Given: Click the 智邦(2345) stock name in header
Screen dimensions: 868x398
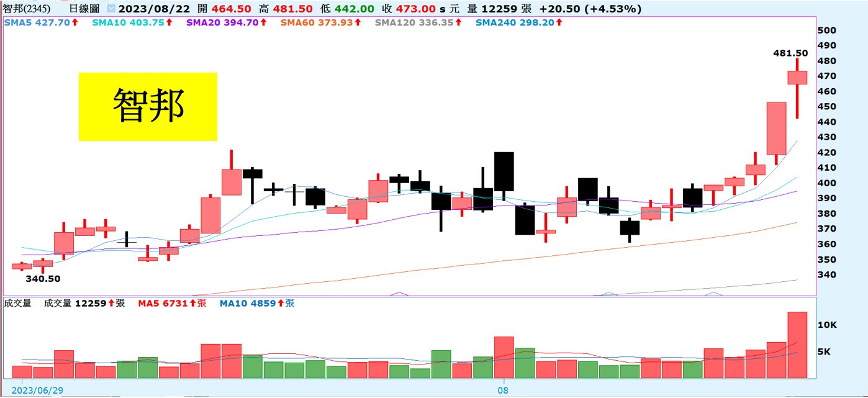Looking at the screenshot, I should coord(27,9).
